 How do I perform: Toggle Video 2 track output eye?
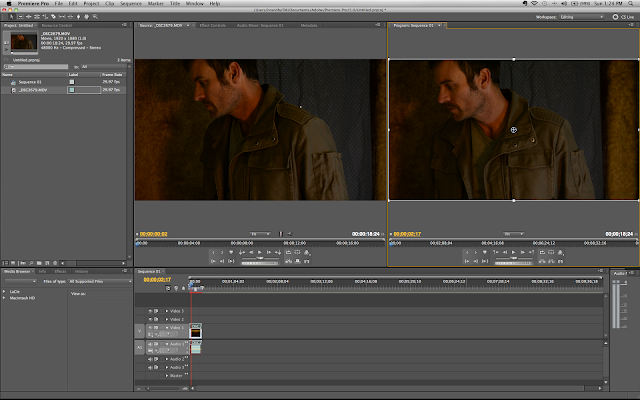[x=150, y=319]
